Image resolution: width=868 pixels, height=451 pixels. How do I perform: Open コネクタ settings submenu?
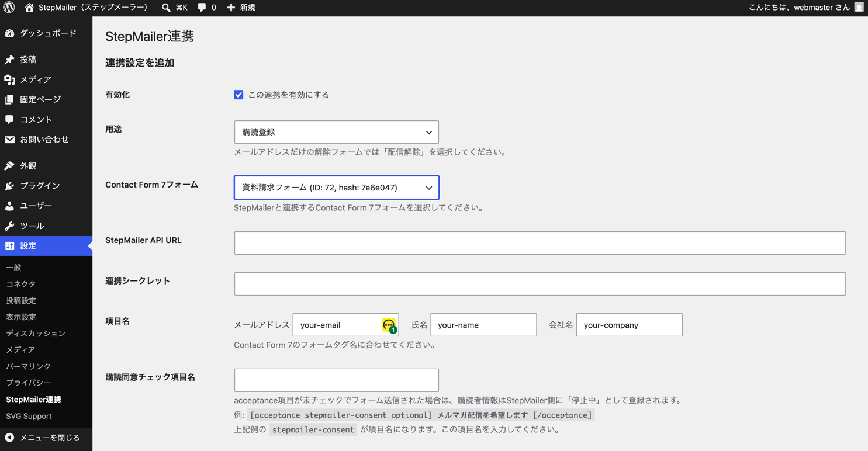(21, 284)
